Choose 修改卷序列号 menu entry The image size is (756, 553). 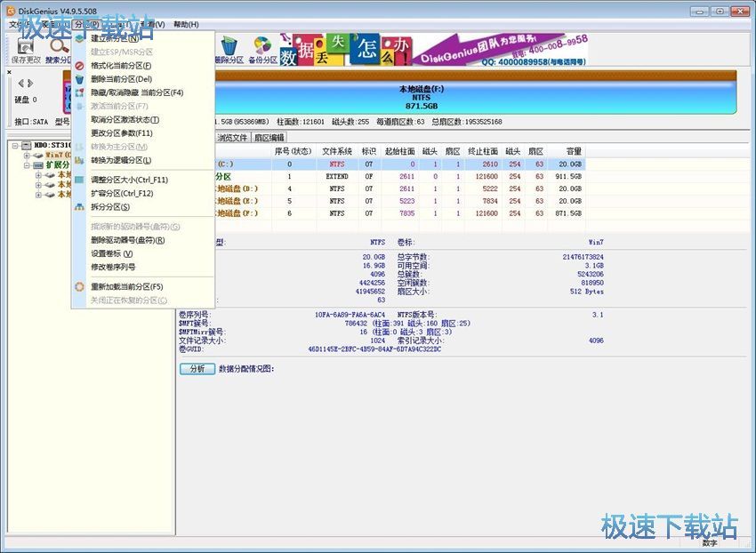coord(113,267)
